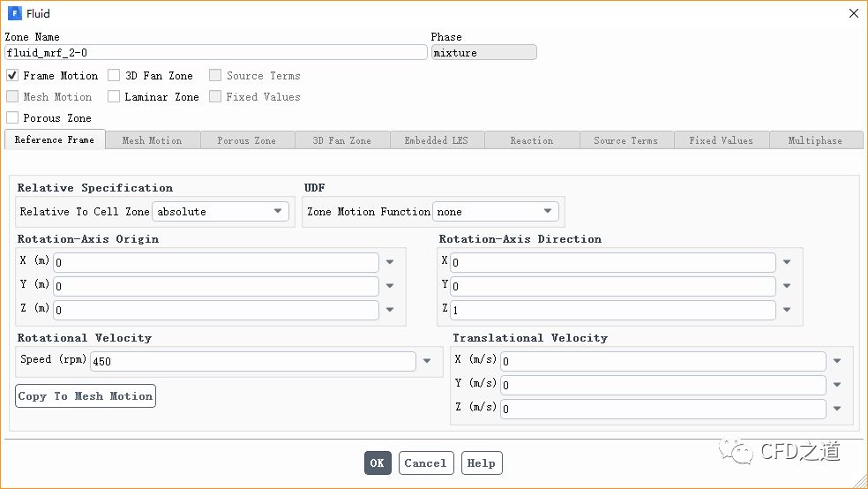868x489 pixels.
Task: Expand Translational Velocity Y options arrow
Action: pyautogui.click(x=837, y=385)
